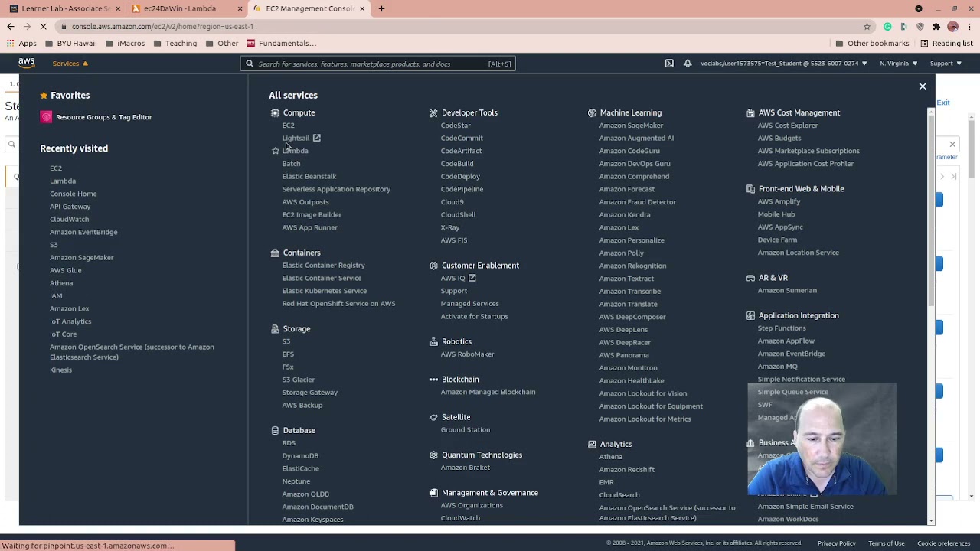Viewport: 980px width, 551px height.
Task: Open the N. Virginia region dropdown
Action: [899, 64]
